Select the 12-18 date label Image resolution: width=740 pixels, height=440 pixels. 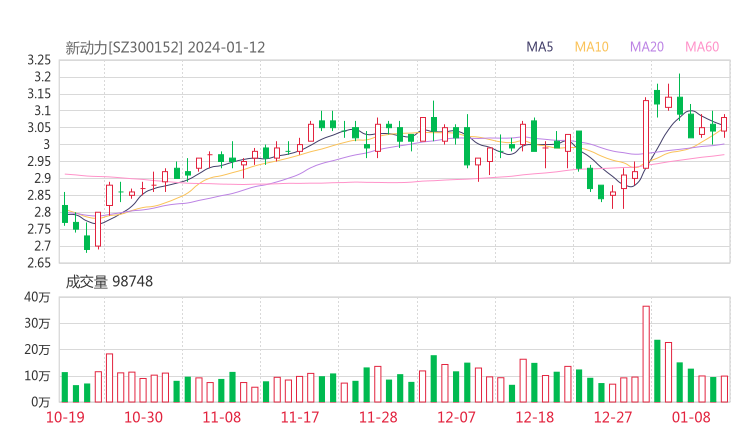click(535, 417)
